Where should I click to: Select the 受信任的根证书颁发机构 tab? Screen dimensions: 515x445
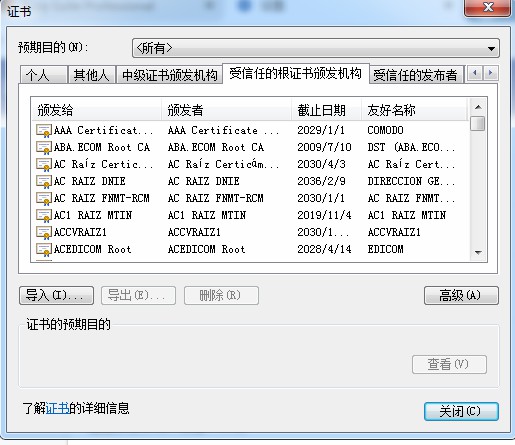point(296,73)
